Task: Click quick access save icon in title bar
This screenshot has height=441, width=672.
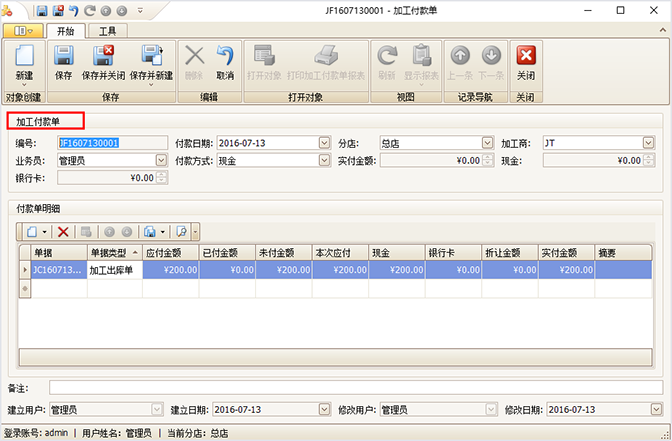Action: [x=42, y=9]
